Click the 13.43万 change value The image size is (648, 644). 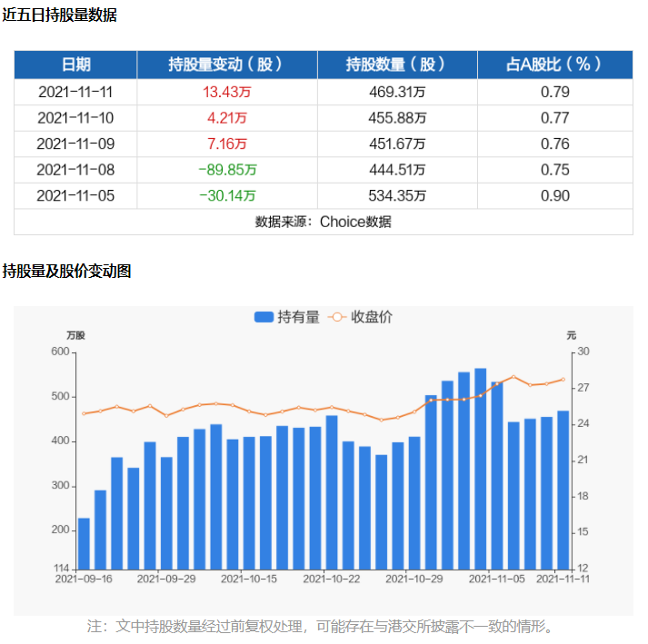pyautogui.click(x=227, y=92)
